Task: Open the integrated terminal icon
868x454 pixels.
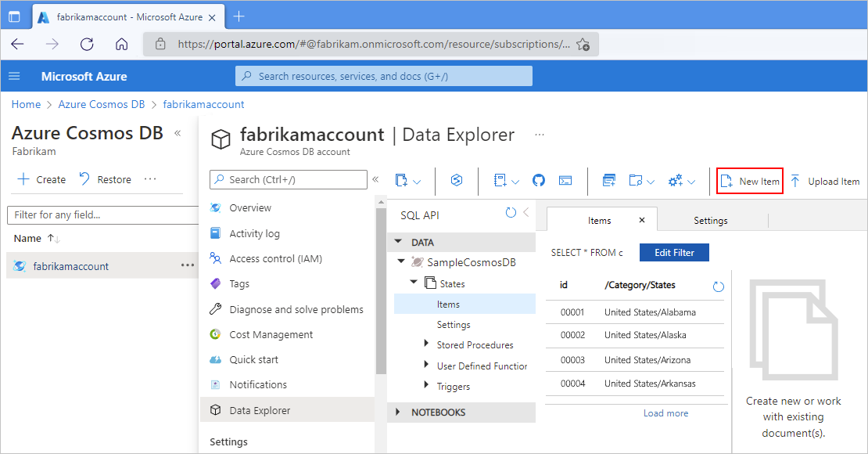Action: pos(565,180)
